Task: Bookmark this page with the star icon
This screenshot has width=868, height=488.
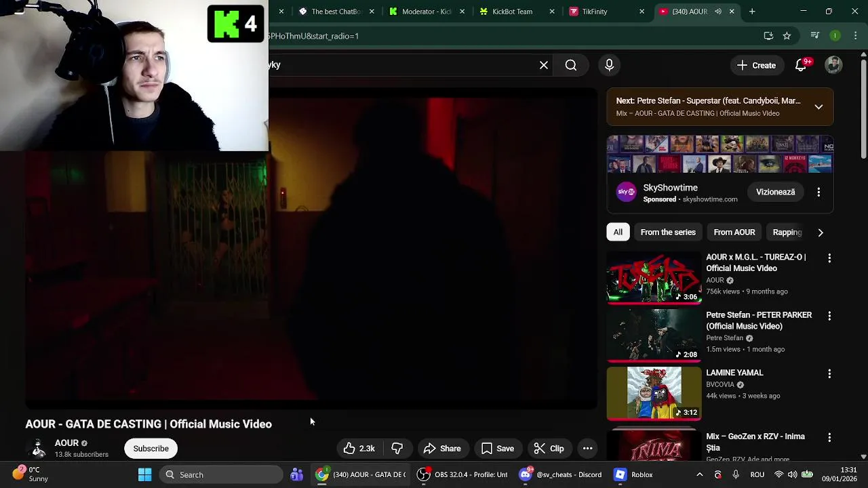Action: pos(787,36)
